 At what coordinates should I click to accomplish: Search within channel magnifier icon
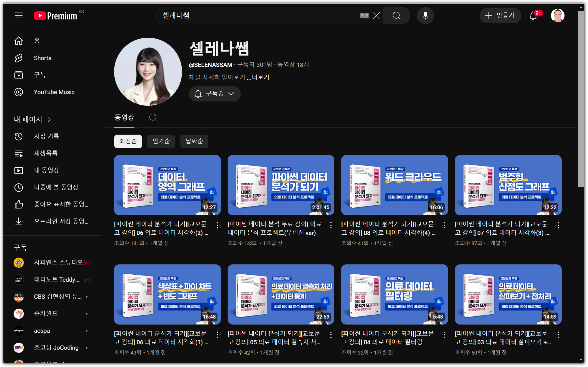[153, 118]
